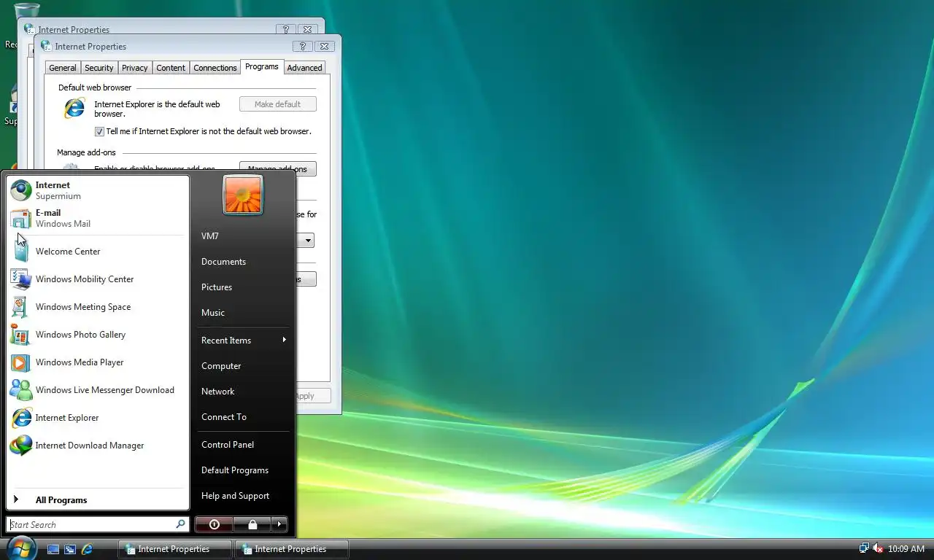
Task: Open shutdown options arrow beside the lock button
Action: click(x=279, y=524)
